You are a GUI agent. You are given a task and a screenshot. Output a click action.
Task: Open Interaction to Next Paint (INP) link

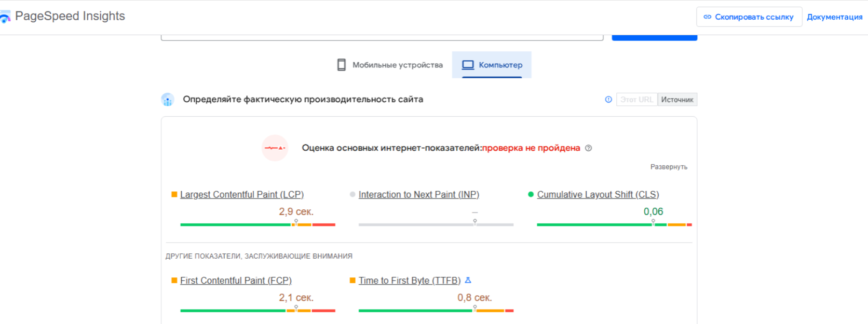(419, 194)
